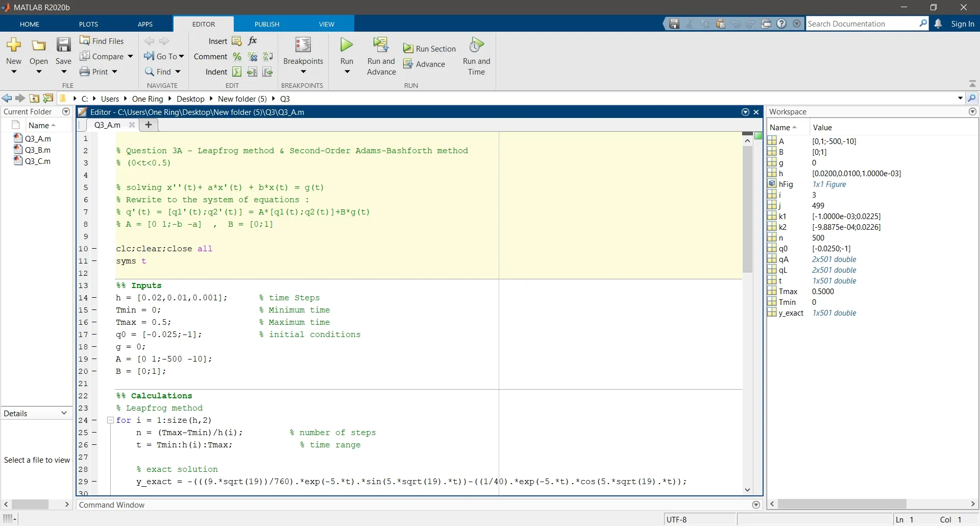Click the Breakpoints icon
Viewport: 980px width, 526px height.
coord(303,45)
